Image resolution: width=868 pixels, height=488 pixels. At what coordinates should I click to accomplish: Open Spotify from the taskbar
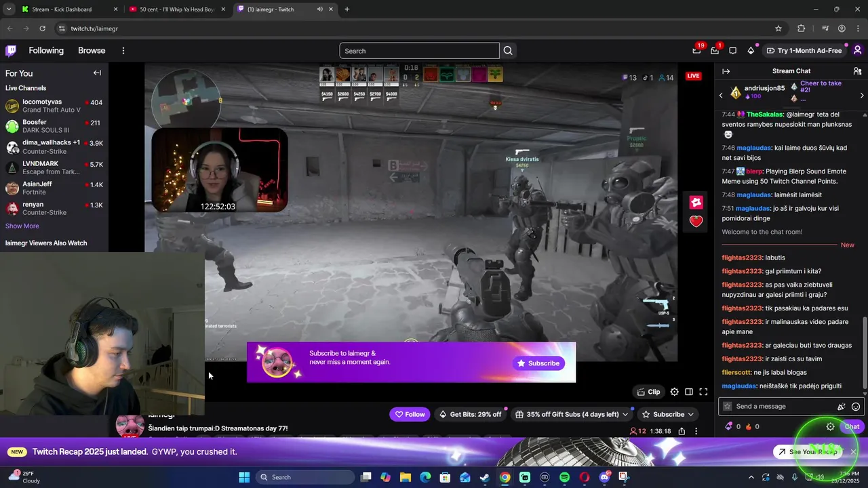565,477
